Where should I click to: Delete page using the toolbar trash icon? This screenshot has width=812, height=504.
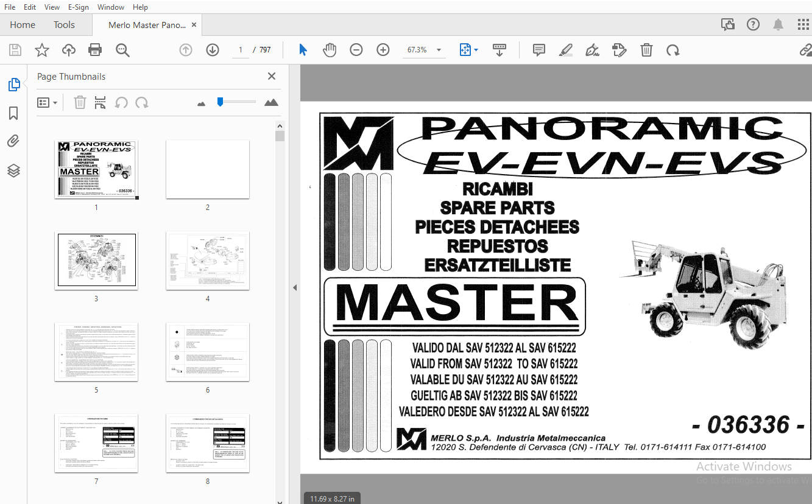click(646, 50)
